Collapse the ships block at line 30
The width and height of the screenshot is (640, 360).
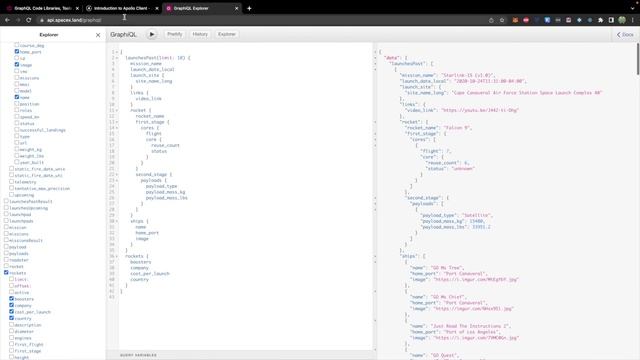click(x=117, y=221)
